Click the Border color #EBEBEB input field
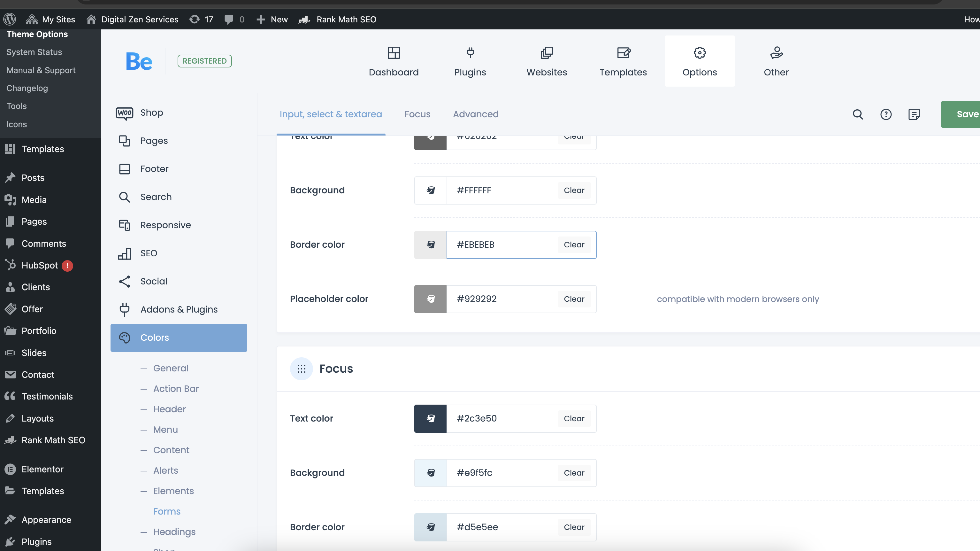 [502, 245]
